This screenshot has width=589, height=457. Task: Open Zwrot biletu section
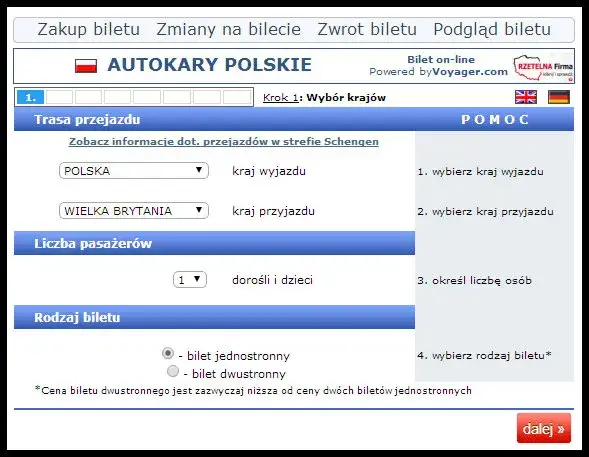367,29
